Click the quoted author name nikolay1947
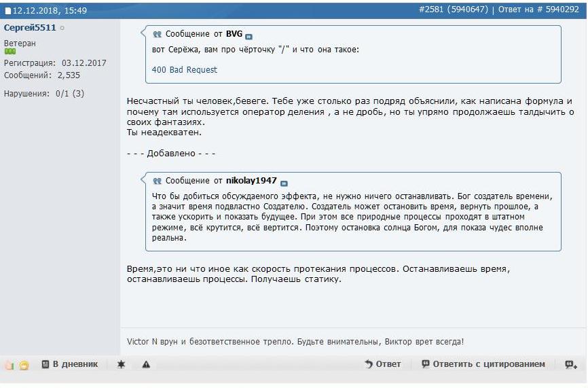The image size is (588, 388). pyautogui.click(x=251, y=181)
